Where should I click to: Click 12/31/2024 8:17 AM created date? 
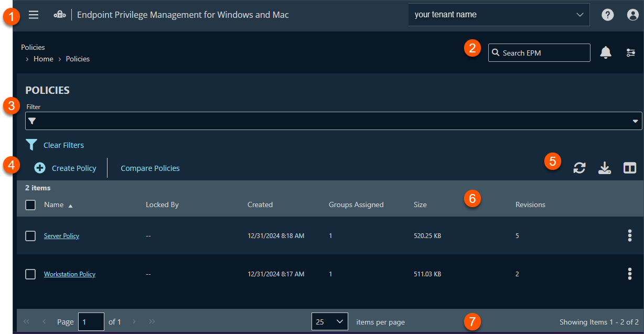click(x=276, y=274)
